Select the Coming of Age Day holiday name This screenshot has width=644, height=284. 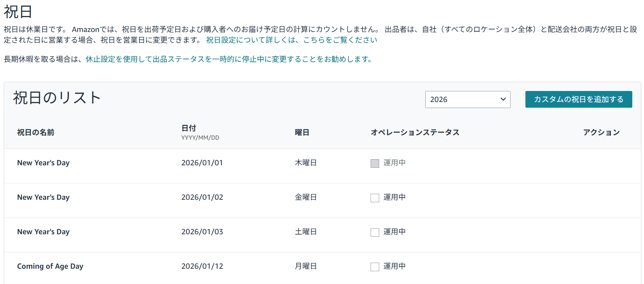click(x=50, y=266)
